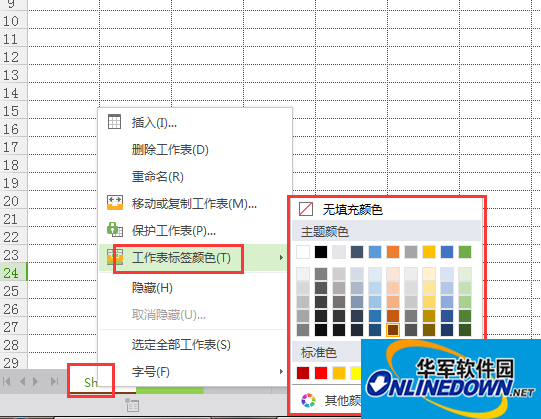Pick the highlighted dark brown-orange swatch

(x=393, y=330)
